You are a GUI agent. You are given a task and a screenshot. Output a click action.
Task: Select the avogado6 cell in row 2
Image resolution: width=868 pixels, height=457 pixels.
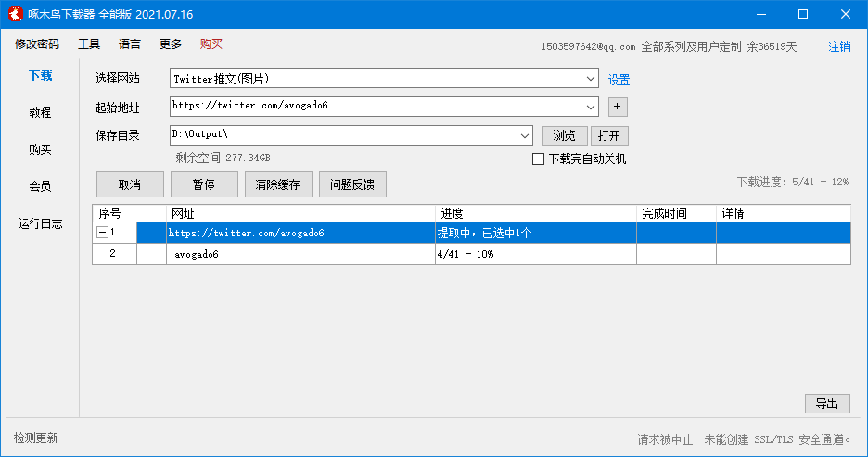point(300,254)
